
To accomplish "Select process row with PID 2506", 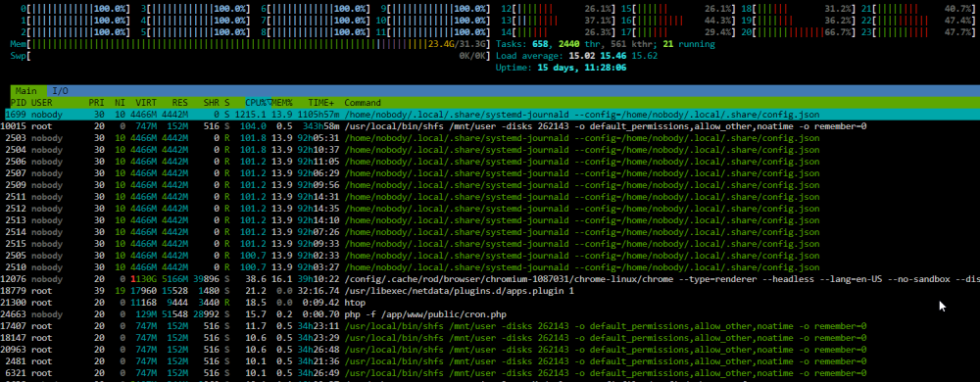I will 490,161.
